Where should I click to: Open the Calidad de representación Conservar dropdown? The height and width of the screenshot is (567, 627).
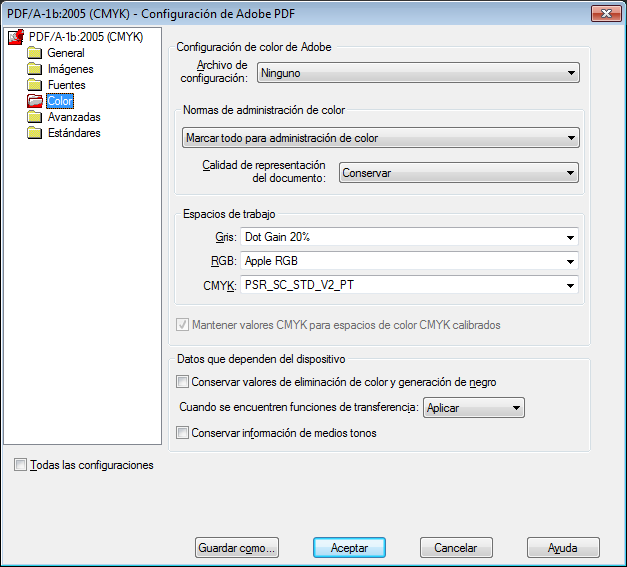458,173
